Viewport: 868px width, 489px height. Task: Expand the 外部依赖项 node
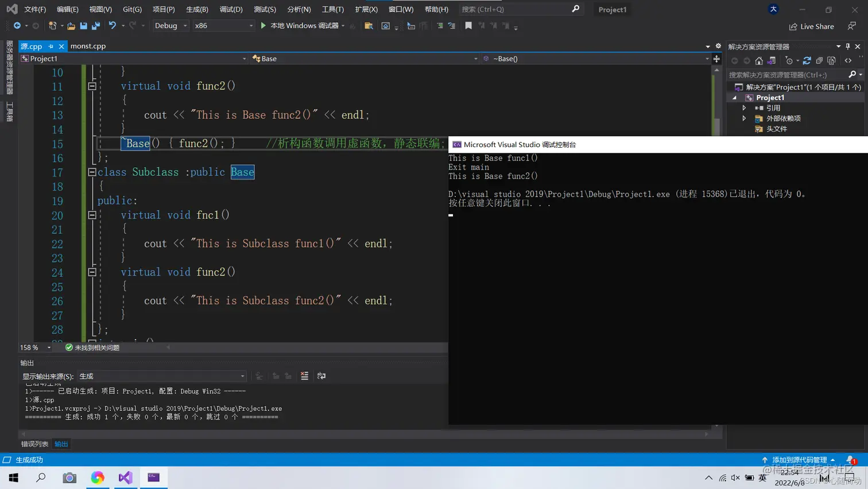(x=745, y=118)
